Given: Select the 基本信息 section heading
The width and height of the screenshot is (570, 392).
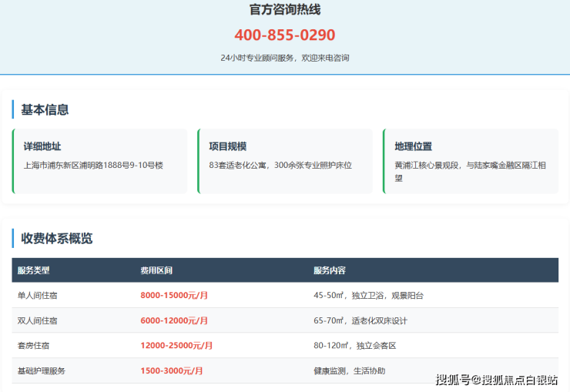Looking at the screenshot, I should click(x=45, y=109).
